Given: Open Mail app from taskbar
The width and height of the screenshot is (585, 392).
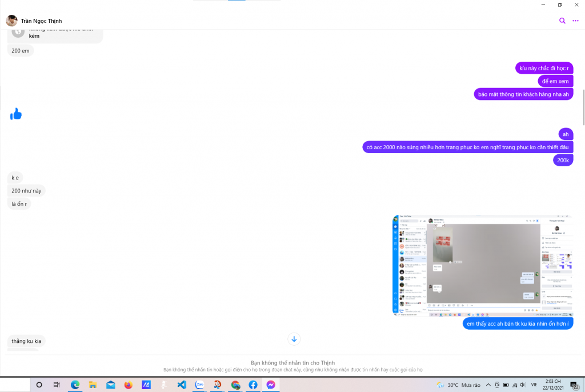Looking at the screenshot, I should pos(110,385).
